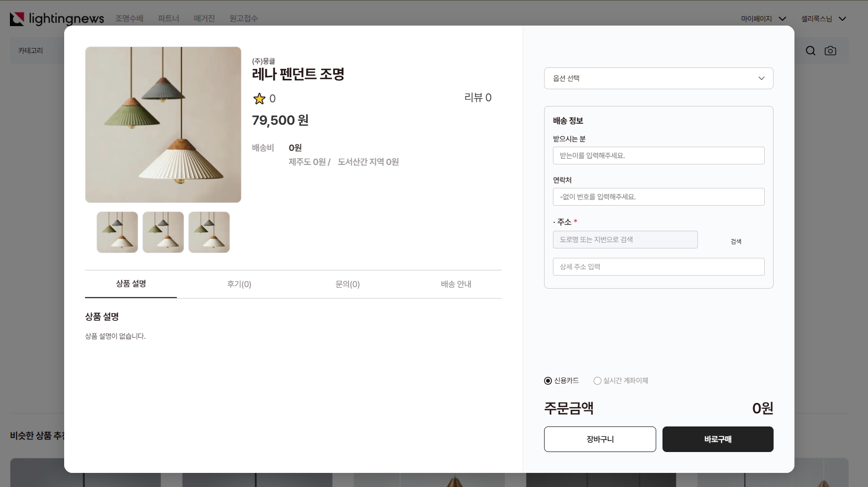Add to cart with 장바구니 button

[600, 440]
